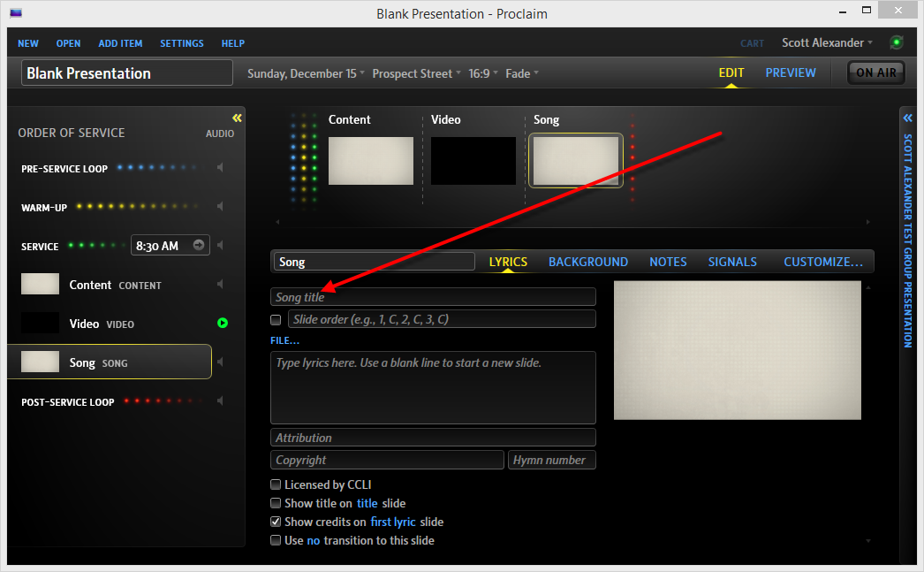
Task: Mute audio for Service section
Action: pyautogui.click(x=220, y=245)
